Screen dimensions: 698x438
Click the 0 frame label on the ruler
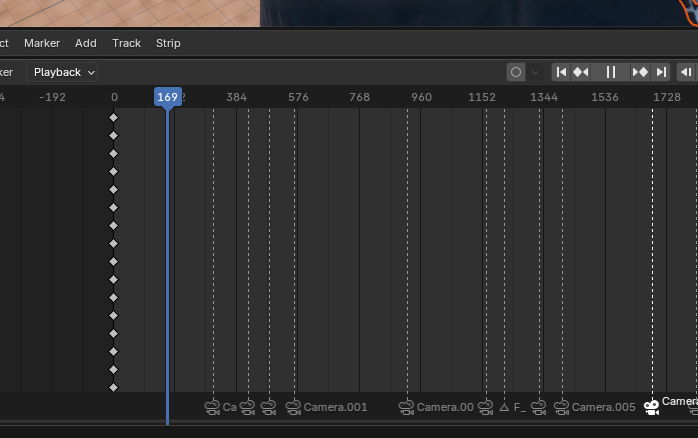pyautogui.click(x=114, y=97)
